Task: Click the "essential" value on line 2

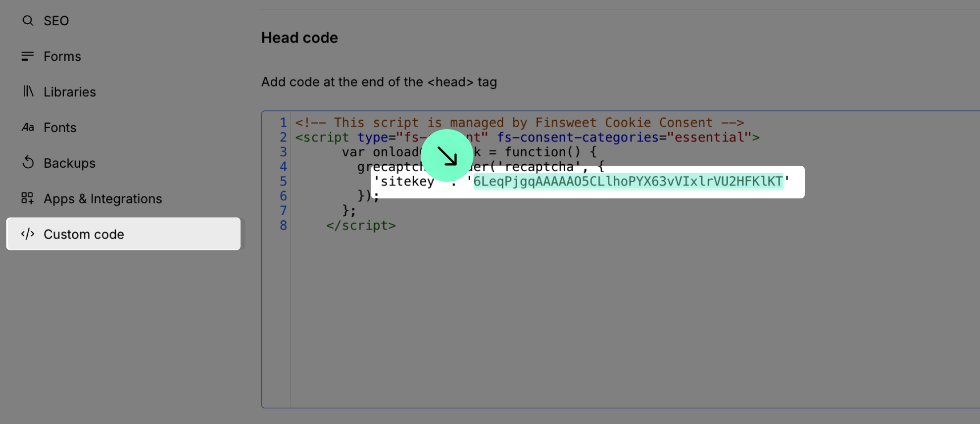Action: (x=709, y=138)
